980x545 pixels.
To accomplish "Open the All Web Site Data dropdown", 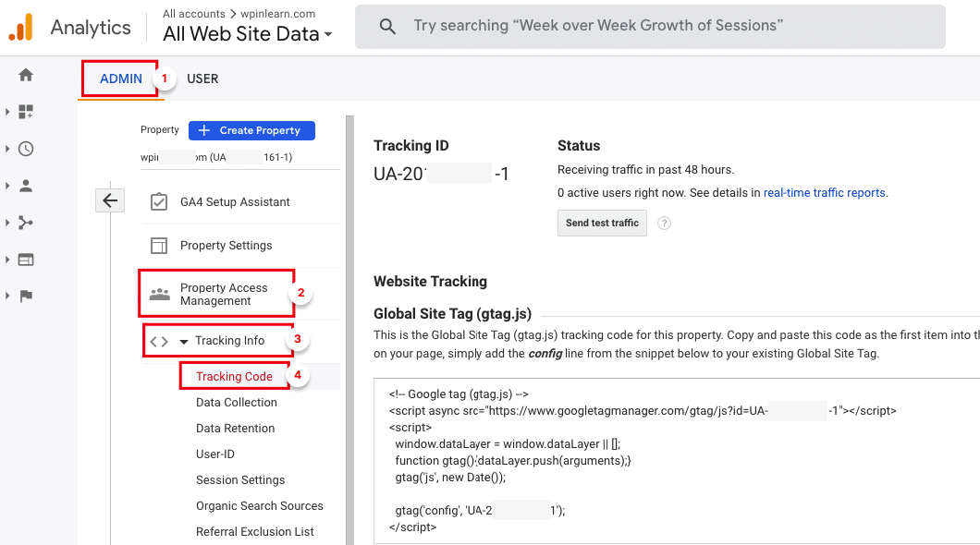I will coord(247,35).
